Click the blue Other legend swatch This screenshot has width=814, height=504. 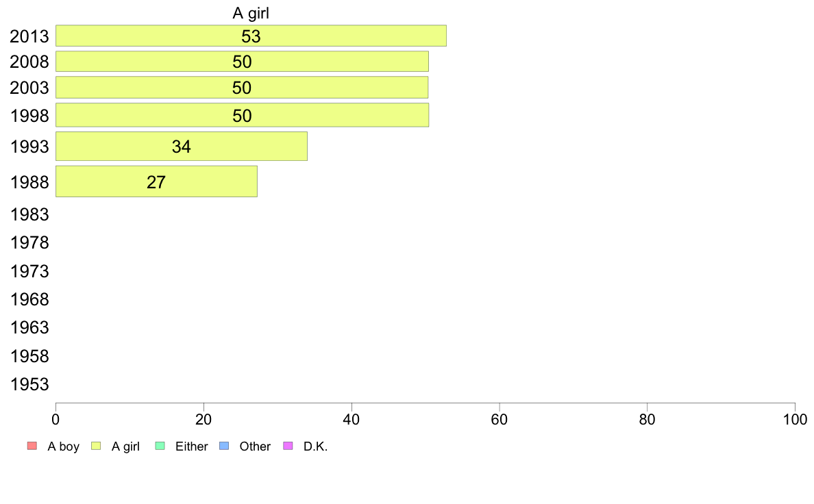[x=224, y=446]
